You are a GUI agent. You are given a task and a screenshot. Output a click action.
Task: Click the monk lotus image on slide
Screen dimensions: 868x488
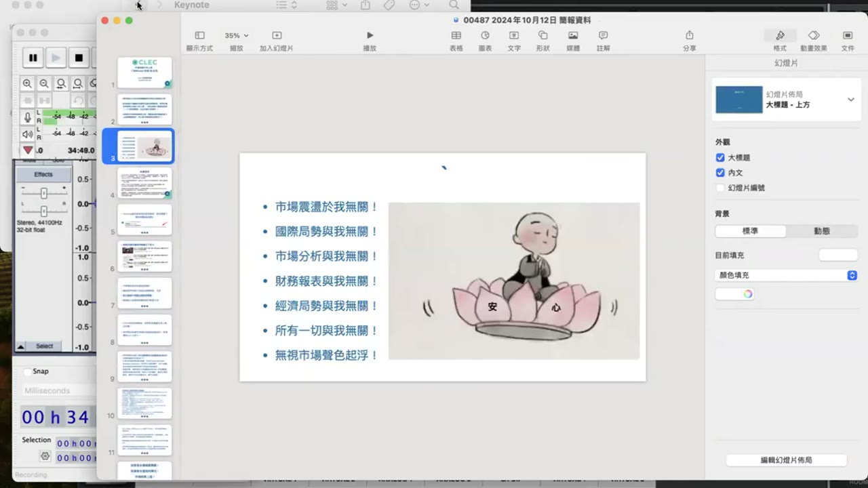click(514, 281)
